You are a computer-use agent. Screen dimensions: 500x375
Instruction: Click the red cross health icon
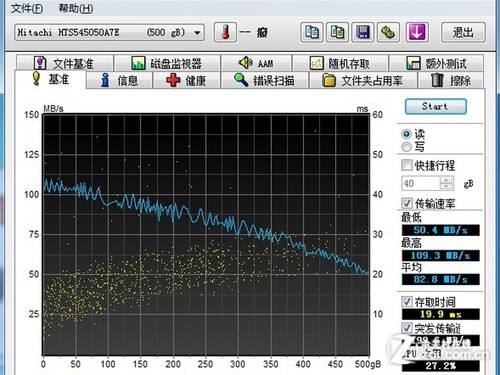point(173,80)
